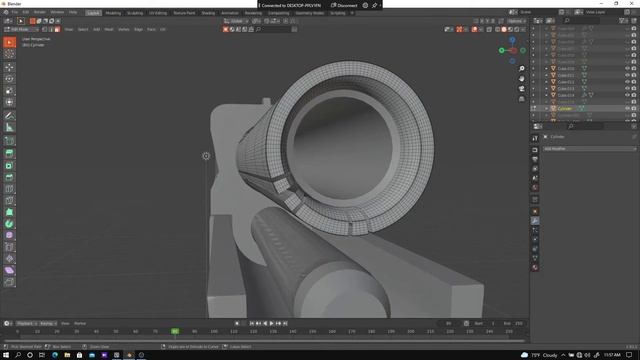Select the Loop Cut tool
Image resolution: width=640 pixels, height=360 pixels.
[9, 189]
